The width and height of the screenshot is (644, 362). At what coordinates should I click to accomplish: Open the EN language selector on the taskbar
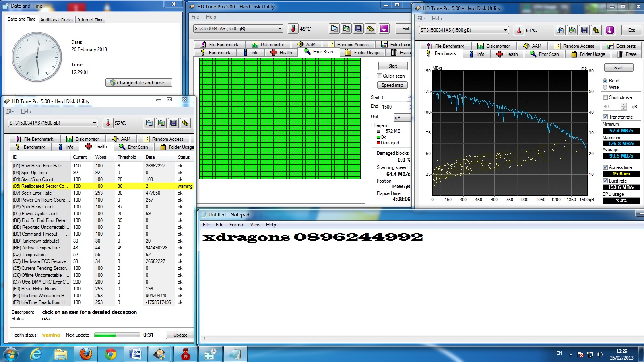(559, 353)
